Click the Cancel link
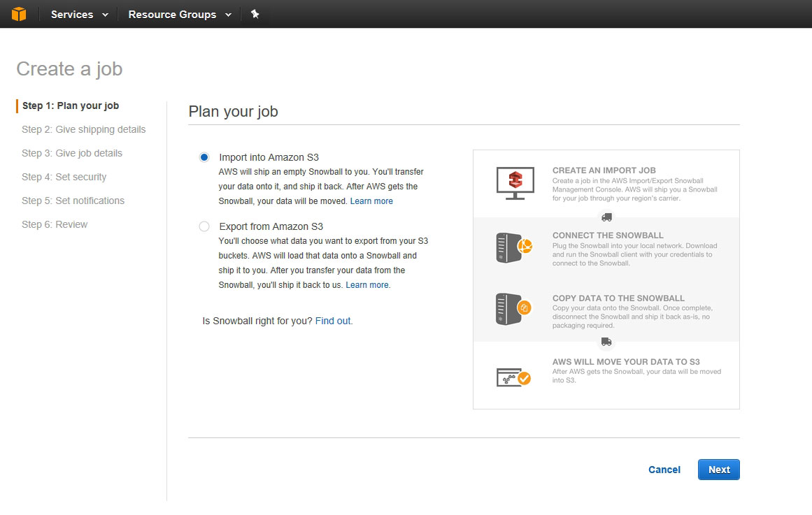812x515 pixels. pos(664,470)
